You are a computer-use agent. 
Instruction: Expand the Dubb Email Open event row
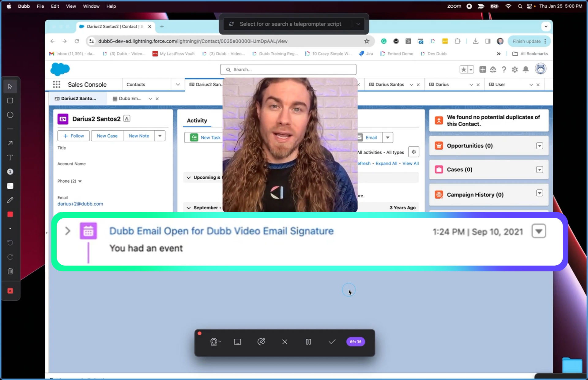pos(68,231)
